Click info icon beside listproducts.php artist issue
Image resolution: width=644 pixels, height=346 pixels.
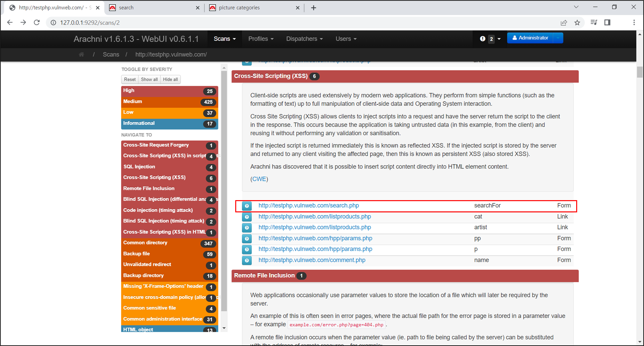pyautogui.click(x=247, y=228)
